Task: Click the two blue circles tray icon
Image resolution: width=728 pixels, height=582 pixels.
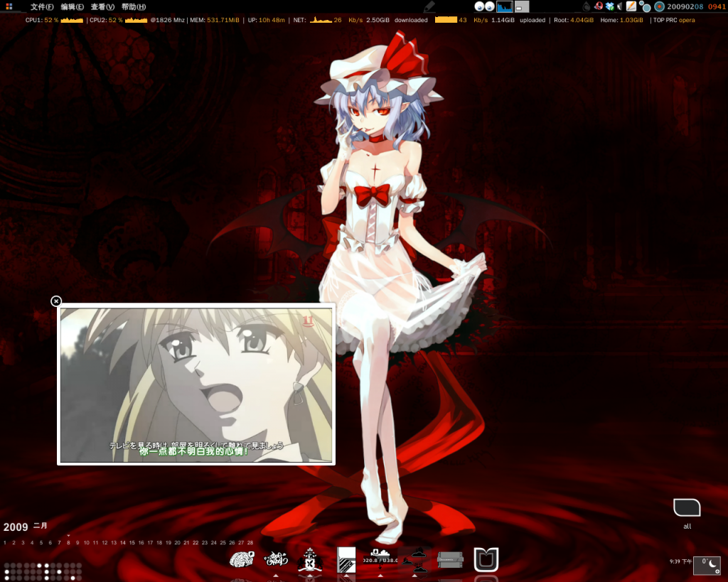Action: 644,6
